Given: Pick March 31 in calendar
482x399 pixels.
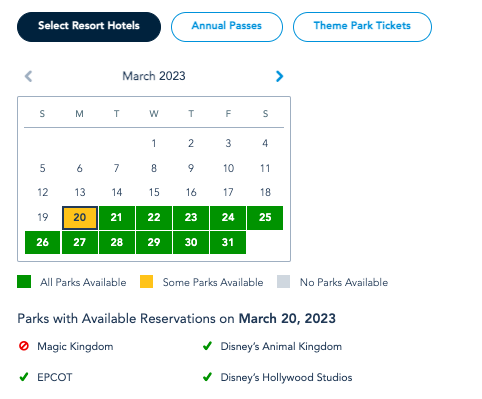Looking at the screenshot, I should click(x=228, y=242).
